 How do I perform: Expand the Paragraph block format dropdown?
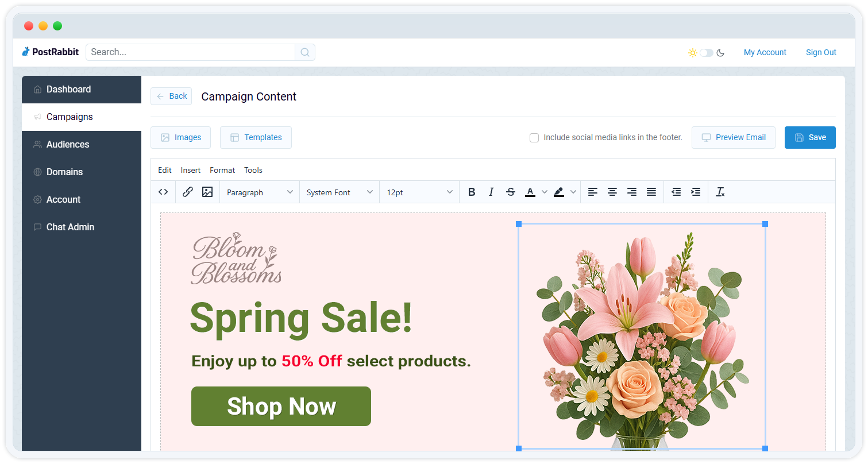click(x=260, y=192)
